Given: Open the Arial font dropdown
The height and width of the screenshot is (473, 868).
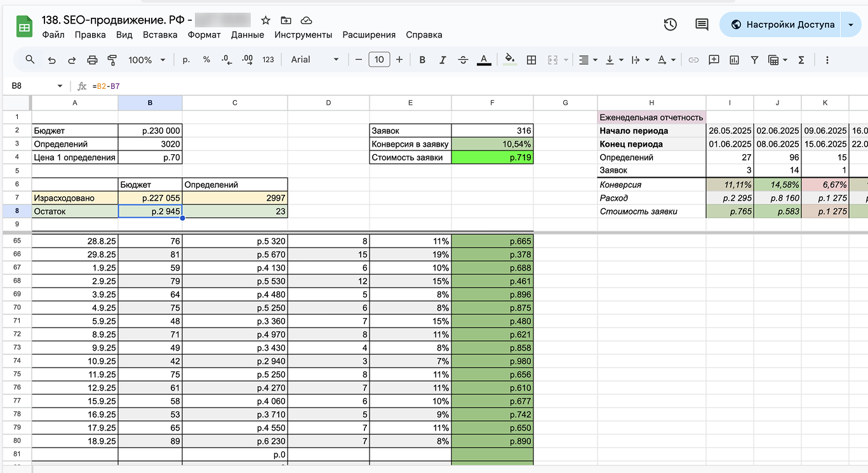Looking at the screenshot, I should [315, 60].
